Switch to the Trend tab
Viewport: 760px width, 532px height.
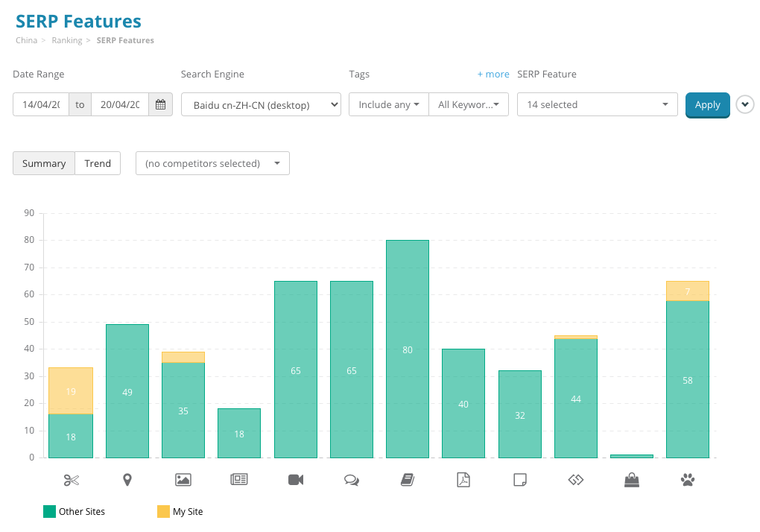point(98,162)
